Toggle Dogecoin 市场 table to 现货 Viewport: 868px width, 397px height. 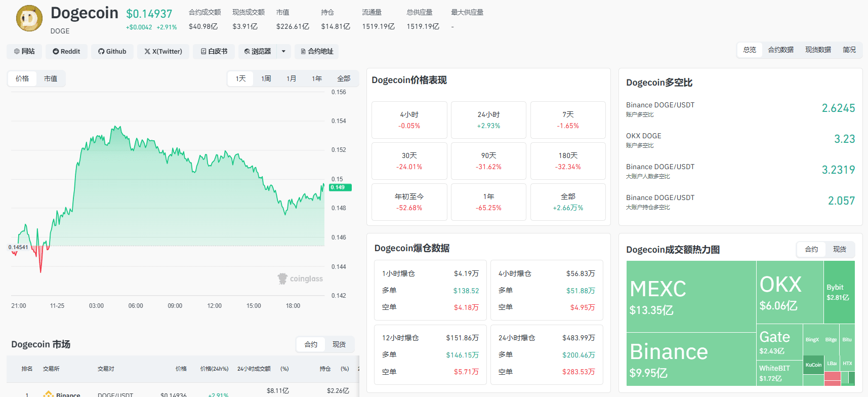[x=339, y=344]
